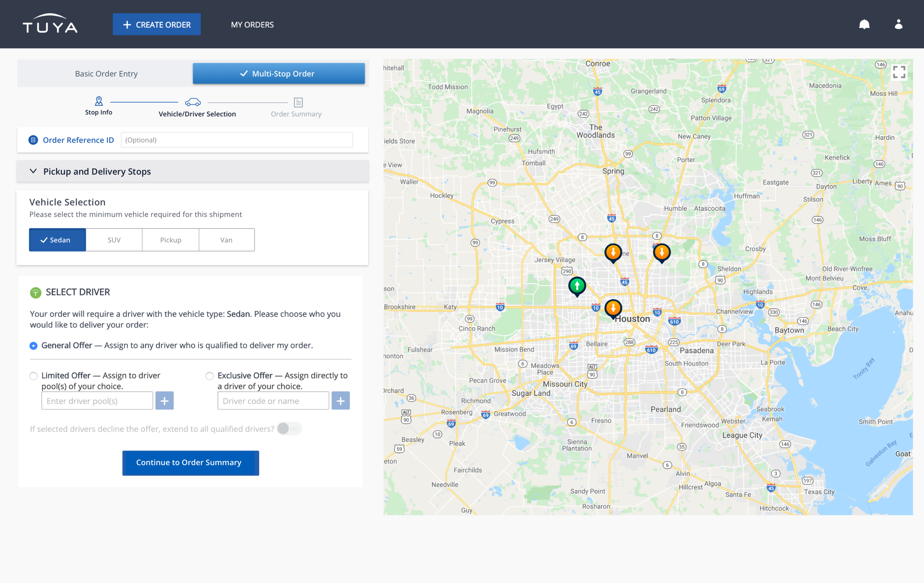
Task: Collapse Pickup and Delivery Stops section
Action: [193, 171]
